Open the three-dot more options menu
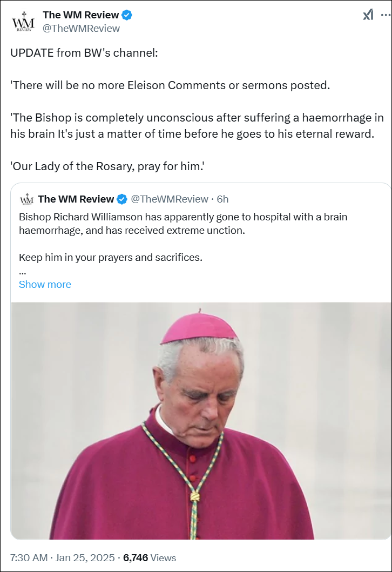Image resolution: width=392 pixels, height=572 pixels. [386, 15]
